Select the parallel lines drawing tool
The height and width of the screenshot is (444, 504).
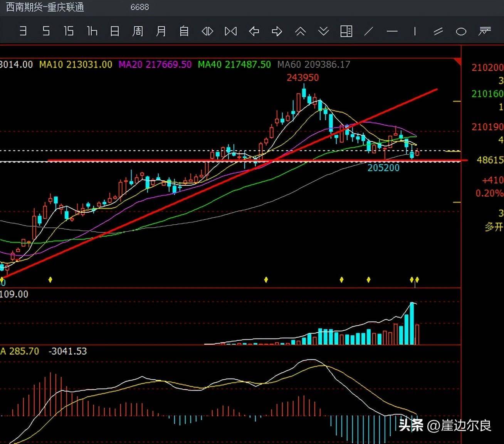coord(438,31)
